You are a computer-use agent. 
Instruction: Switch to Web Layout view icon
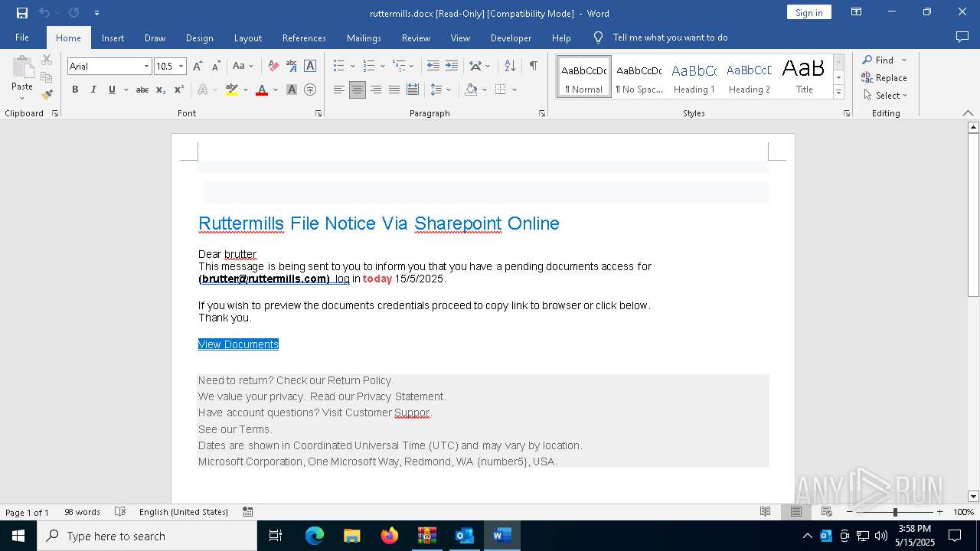pos(827,512)
